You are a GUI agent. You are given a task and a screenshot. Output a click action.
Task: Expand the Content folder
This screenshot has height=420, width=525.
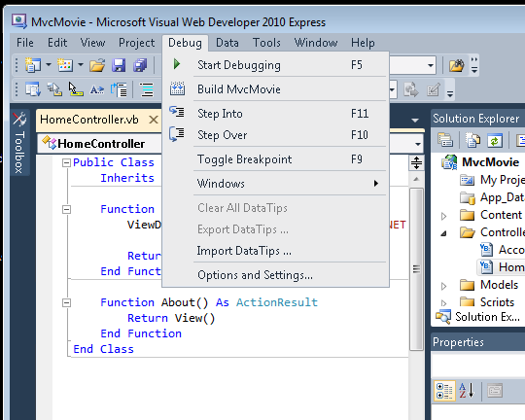point(444,216)
